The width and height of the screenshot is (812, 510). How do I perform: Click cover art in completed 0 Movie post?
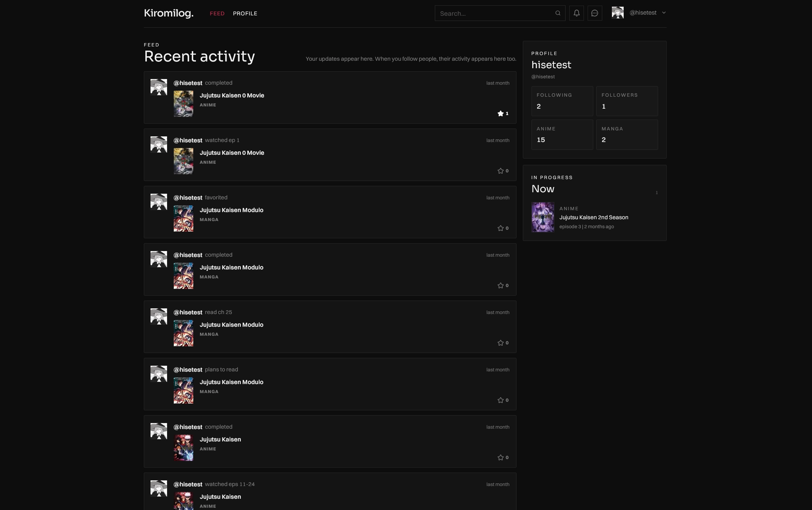(x=184, y=104)
